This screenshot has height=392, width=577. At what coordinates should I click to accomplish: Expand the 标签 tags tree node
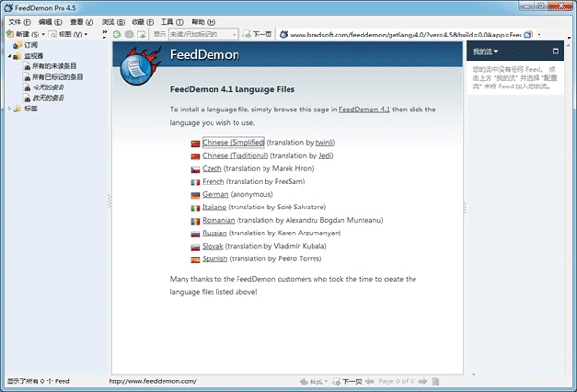10,109
